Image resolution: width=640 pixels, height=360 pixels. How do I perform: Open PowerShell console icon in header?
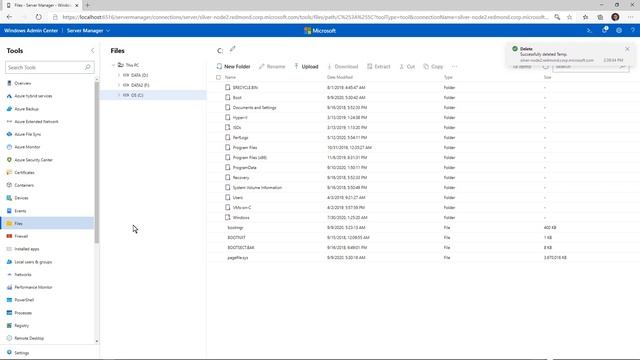589,31
